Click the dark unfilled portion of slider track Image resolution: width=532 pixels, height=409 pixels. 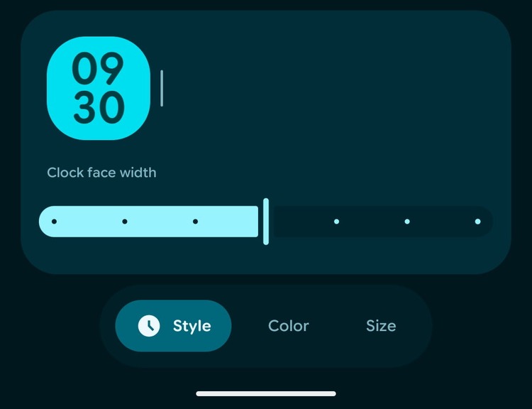(x=383, y=222)
